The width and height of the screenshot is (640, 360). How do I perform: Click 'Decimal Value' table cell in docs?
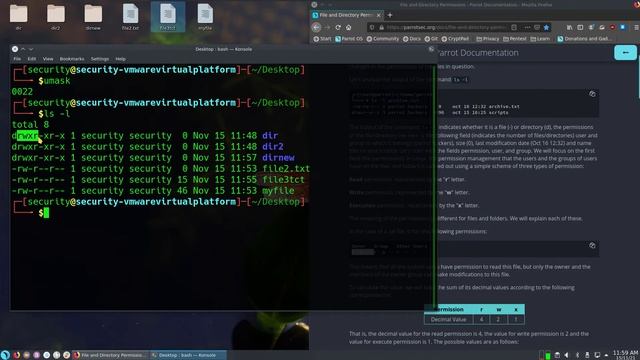pyautogui.click(x=448, y=320)
